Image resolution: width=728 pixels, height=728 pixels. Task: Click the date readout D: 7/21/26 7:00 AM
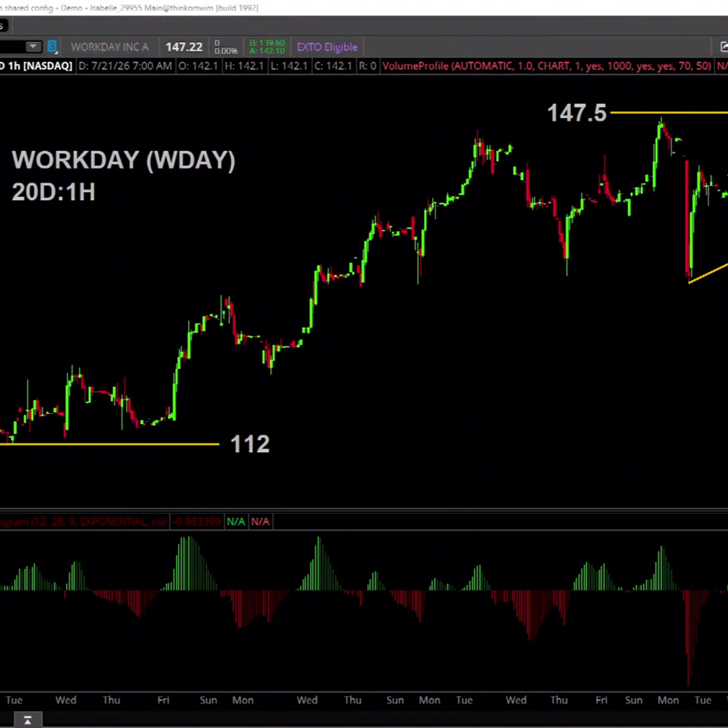point(125,66)
